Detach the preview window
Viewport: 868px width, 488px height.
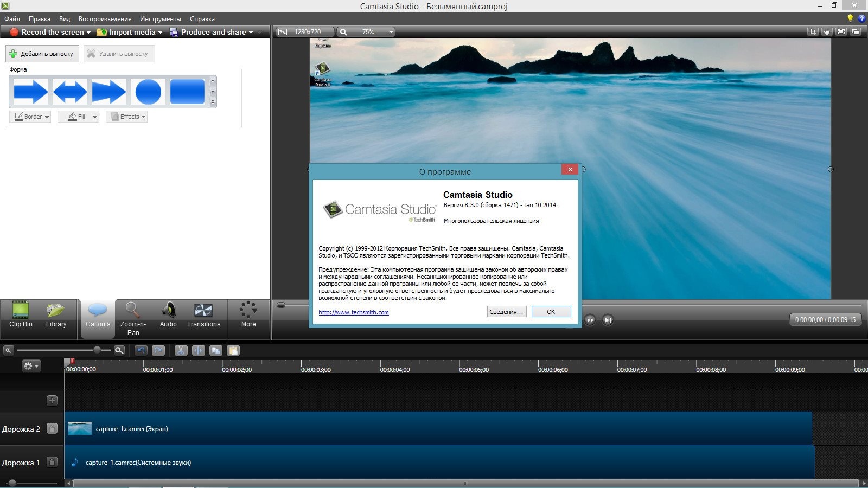pos(855,31)
